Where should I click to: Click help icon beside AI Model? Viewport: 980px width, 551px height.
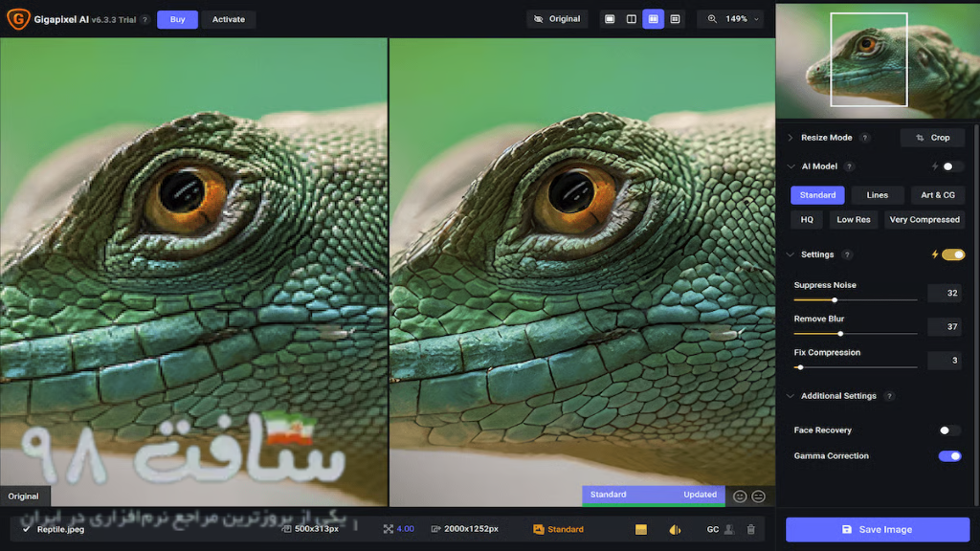[849, 166]
